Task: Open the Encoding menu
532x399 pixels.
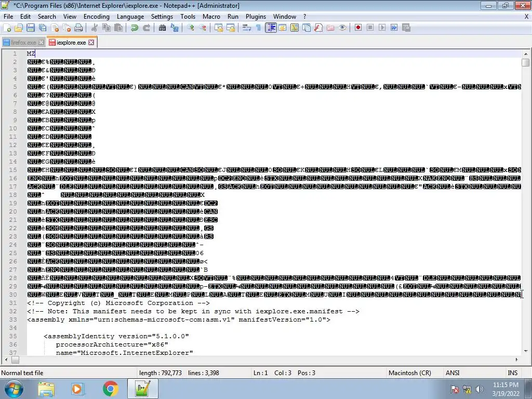Action: tap(96, 17)
